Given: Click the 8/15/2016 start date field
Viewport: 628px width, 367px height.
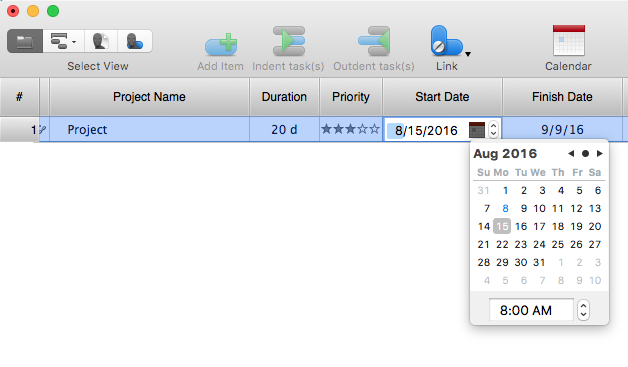Looking at the screenshot, I should tap(426, 130).
